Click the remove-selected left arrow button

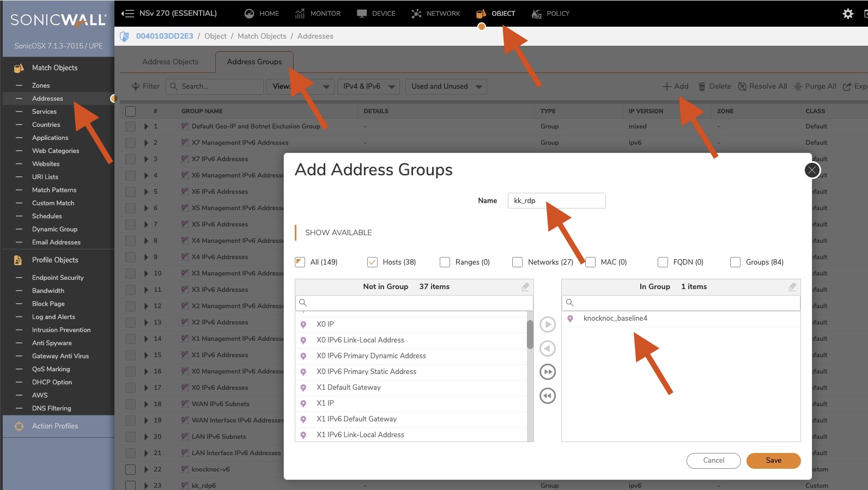click(x=548, y=348)
